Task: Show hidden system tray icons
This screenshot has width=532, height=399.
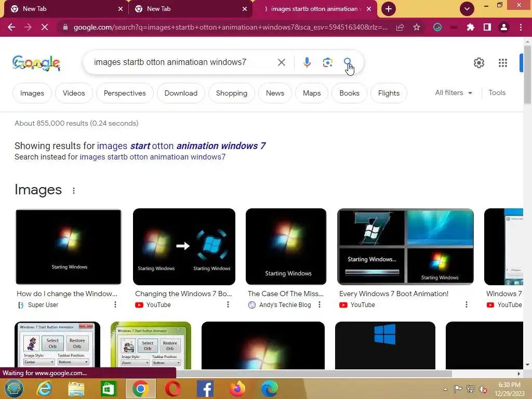Action: pos(445,389)
